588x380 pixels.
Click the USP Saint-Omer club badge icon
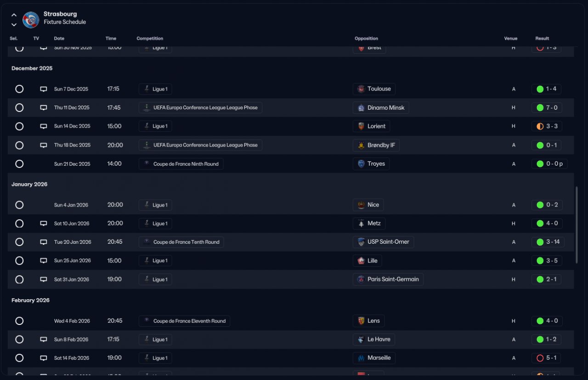(x=361, y=242)
